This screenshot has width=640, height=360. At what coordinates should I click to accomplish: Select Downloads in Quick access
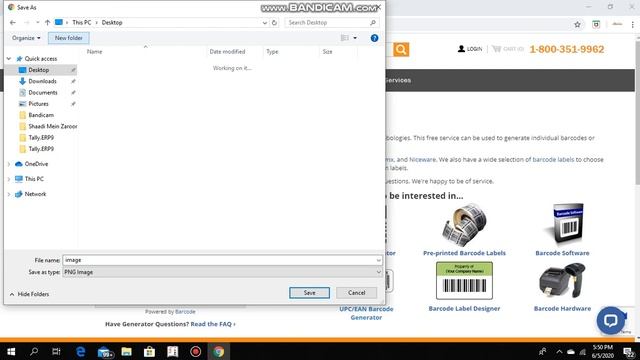point(42,81)
